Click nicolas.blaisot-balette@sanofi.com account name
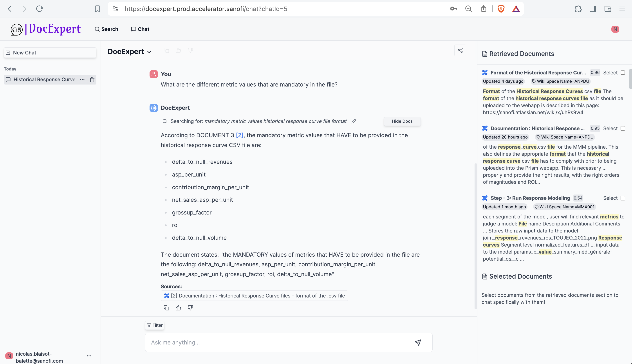This screenshot has height=364, width=632. 39,357
